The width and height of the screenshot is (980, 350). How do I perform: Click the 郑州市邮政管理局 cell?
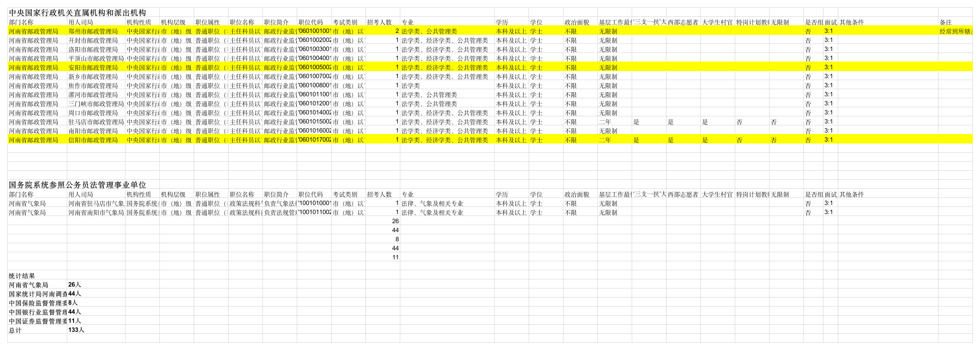point(96,31)
